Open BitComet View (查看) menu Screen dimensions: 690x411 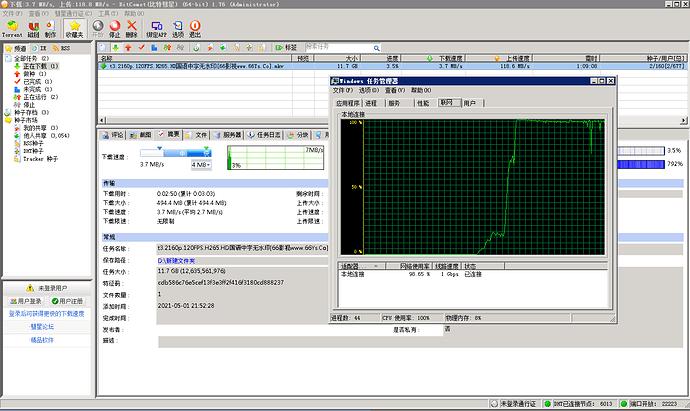coord(38,14)
